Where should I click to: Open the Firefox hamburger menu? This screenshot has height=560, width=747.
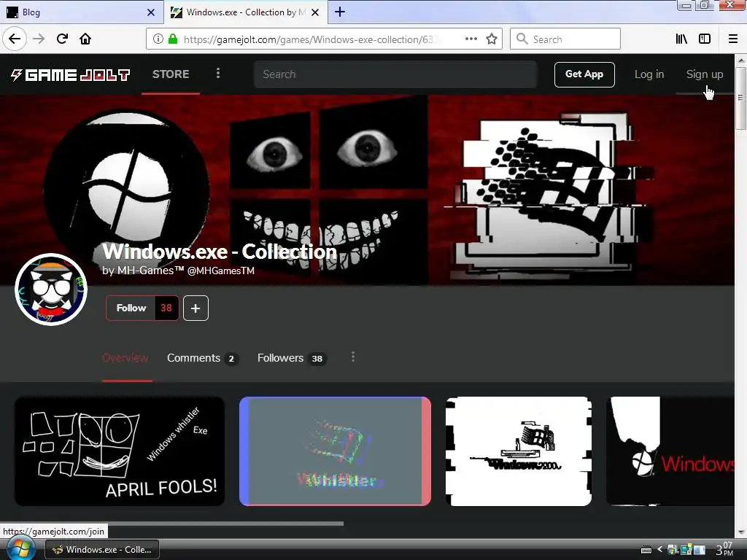[733, 39]
